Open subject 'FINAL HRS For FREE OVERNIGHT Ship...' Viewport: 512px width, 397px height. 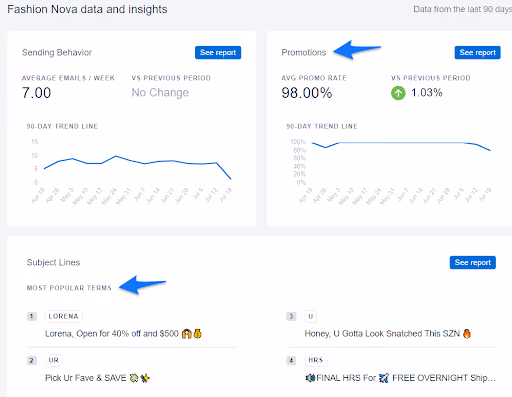coord(400,378)
